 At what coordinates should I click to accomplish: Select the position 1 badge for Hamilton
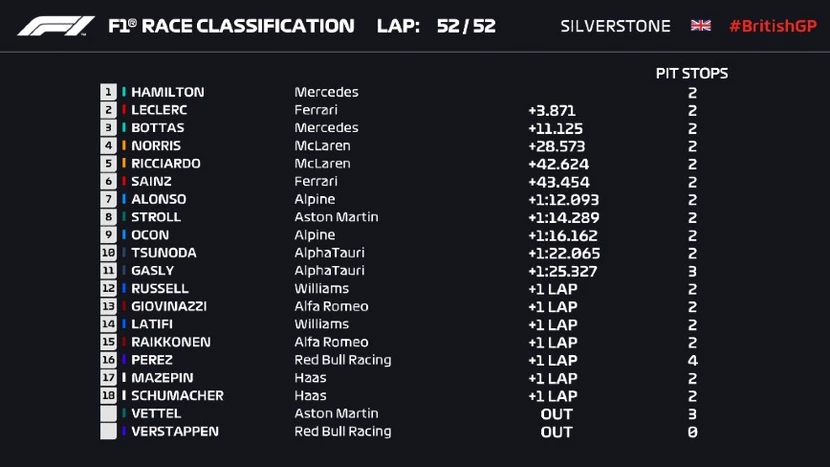(108, 92)
